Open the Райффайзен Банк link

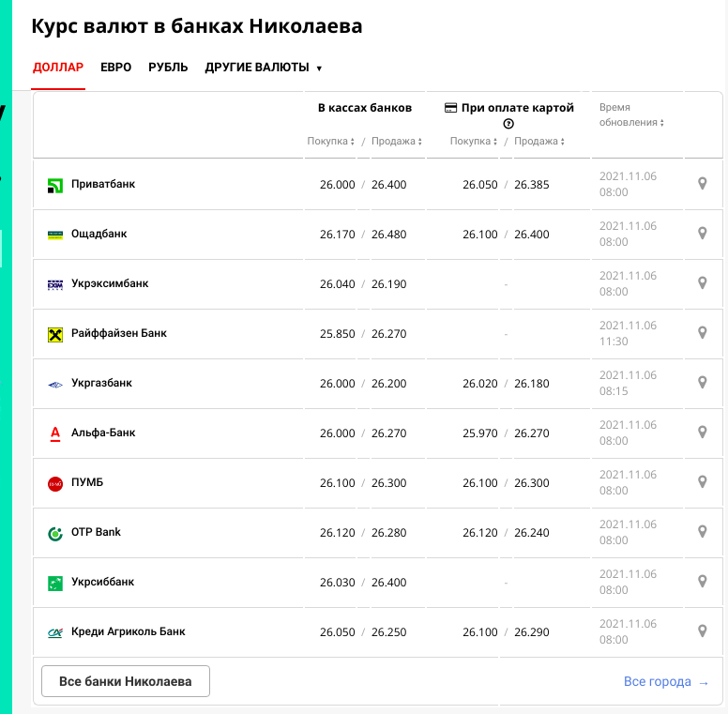(119, 333)
